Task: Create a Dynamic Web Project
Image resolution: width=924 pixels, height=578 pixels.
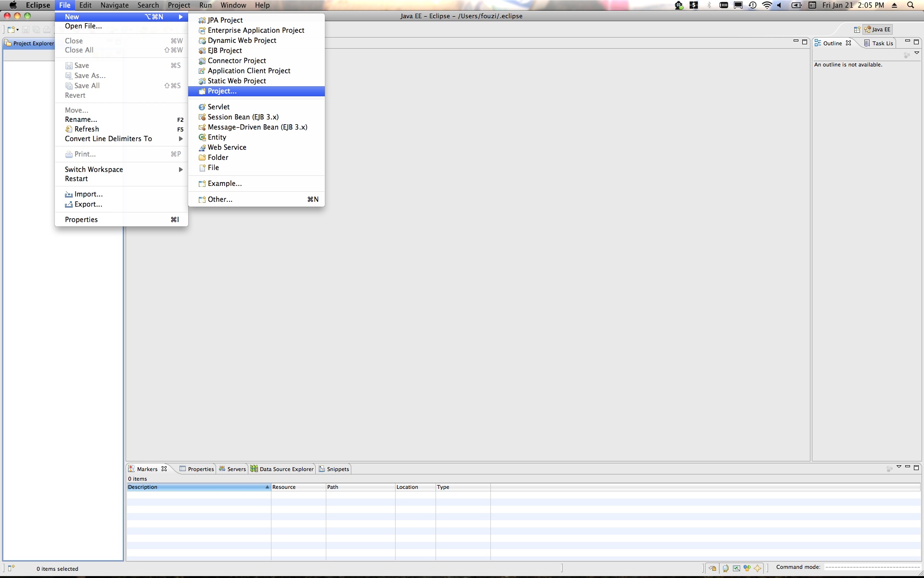Action: pyautogui.click(x=256, y=40)
